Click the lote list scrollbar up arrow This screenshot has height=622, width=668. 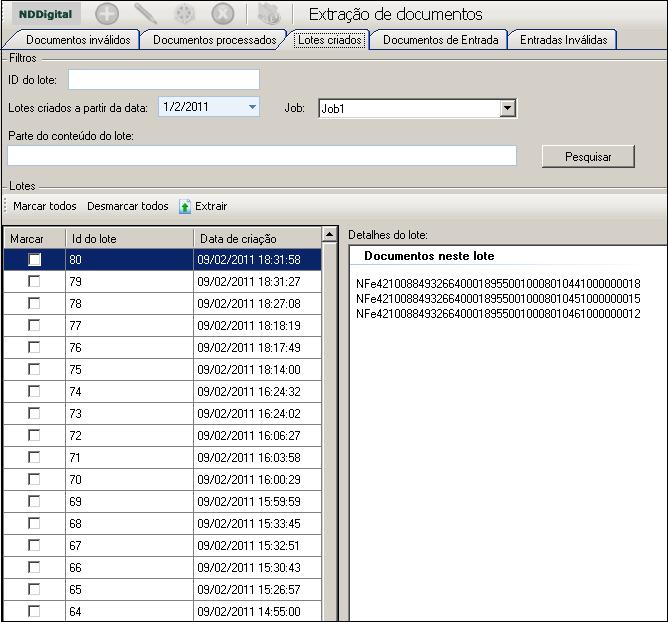[x=329, y=235]
